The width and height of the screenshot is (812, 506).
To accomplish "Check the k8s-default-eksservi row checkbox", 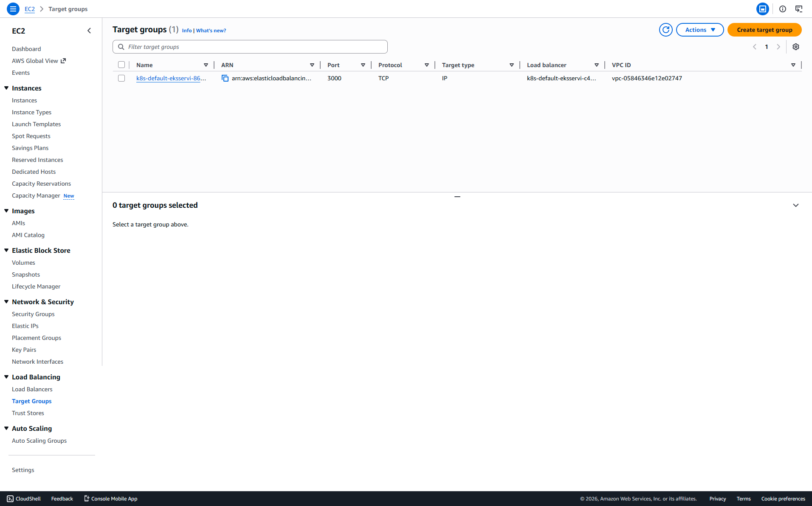I will [x=121, y=78].
